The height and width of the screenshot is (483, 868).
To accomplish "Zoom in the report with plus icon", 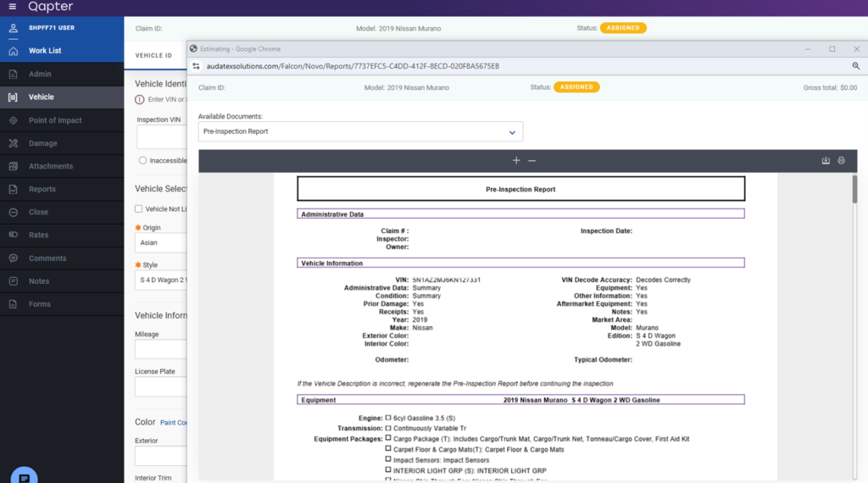I will tap(516, 160).
